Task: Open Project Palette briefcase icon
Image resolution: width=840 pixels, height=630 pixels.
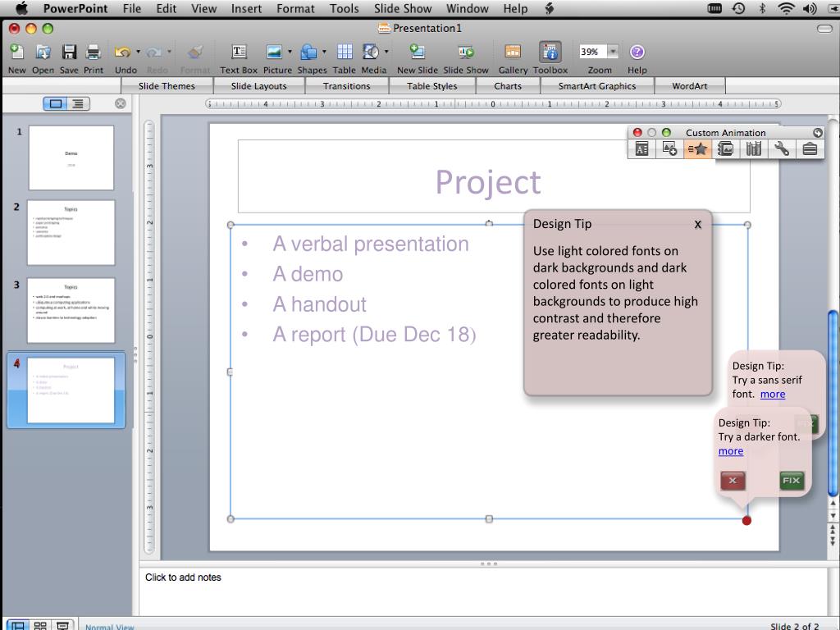Action: [x=810, y=149]
